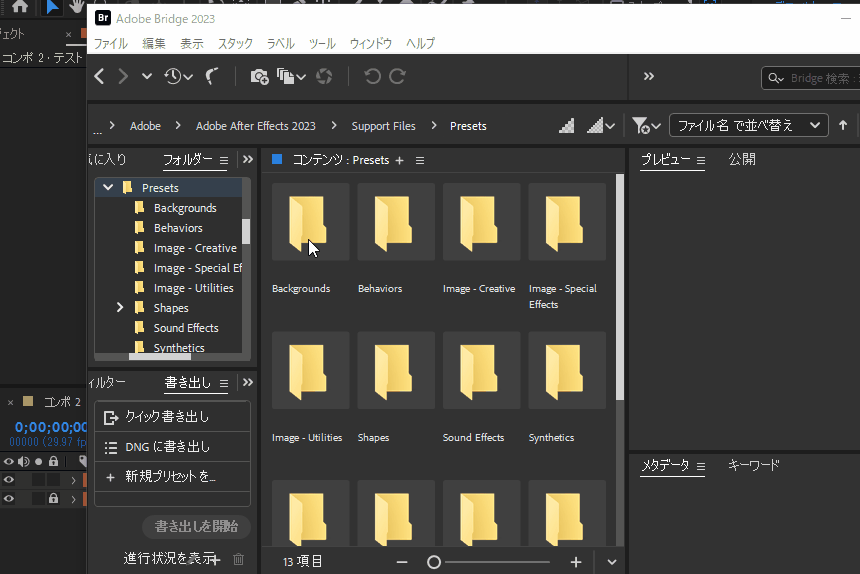Image resolution: width=860 pixels, height=574 pixels.
Task: Open the スタック menu
Action: (x=235, y=43)
